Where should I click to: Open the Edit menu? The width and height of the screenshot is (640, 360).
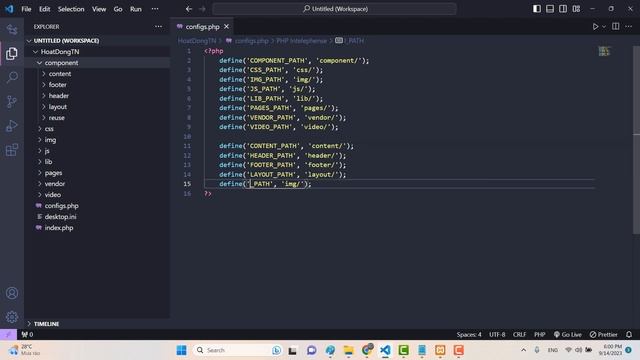44,9
